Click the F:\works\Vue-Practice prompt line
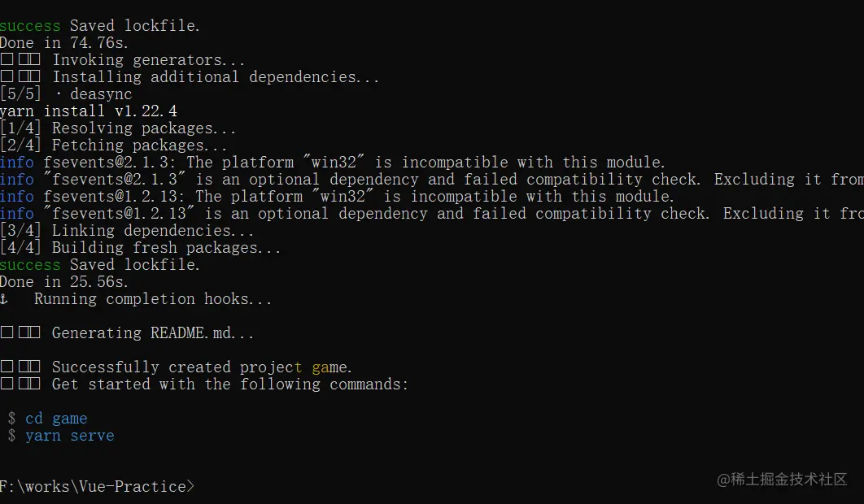Viewport: 864px width, 504px height. pyautogui.click(x=97, y=486)
